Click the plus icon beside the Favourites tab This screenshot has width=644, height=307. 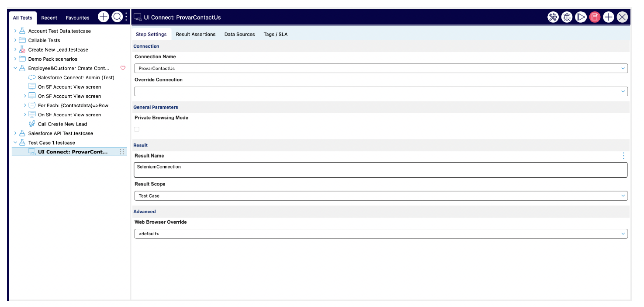(x=103, y=17)
